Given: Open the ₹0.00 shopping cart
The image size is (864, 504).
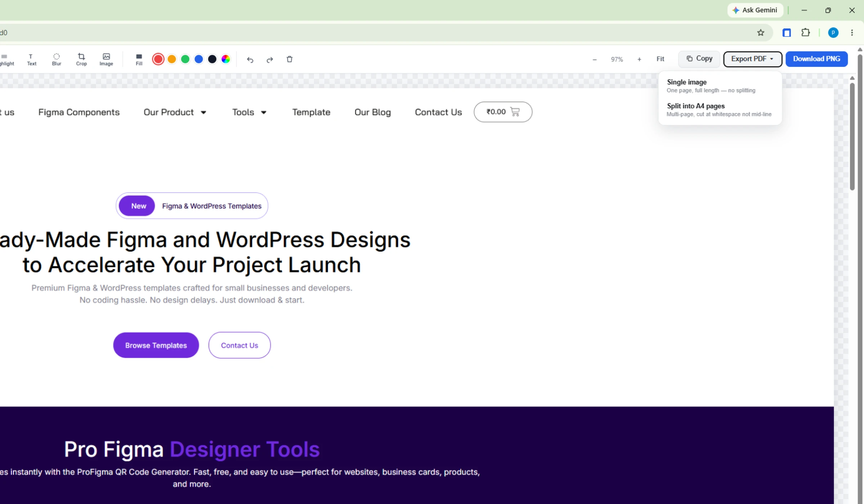Looking at the screenshot, I should tap(503, 112).
